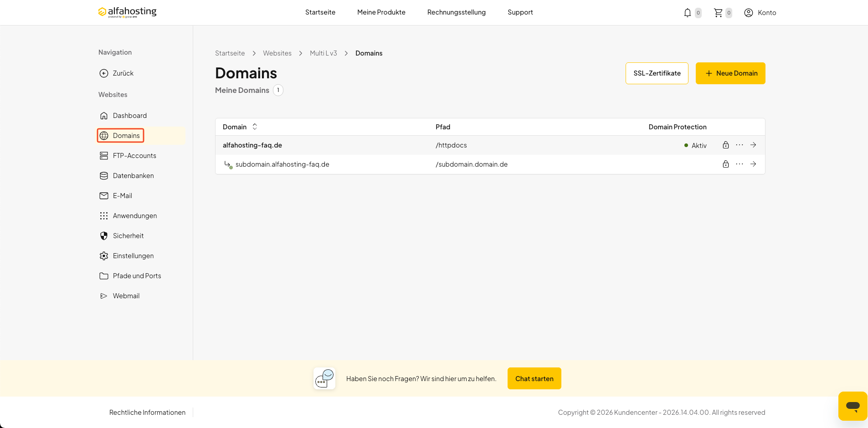Screen dimensions: 868x428
Task: Click the SSL-Zertifikate button
Action: [657, 73]
